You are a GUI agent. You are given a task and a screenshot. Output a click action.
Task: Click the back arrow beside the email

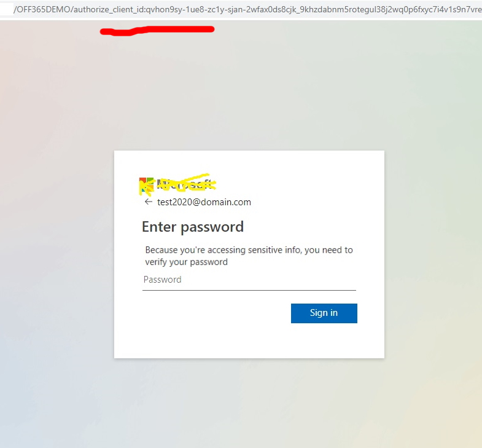pos(149,202)
